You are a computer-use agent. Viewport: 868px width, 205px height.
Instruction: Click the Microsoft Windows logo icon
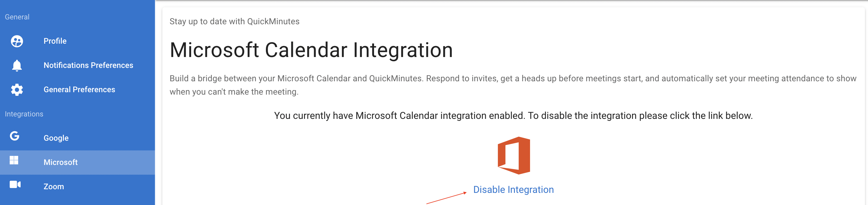pos(14,160)
